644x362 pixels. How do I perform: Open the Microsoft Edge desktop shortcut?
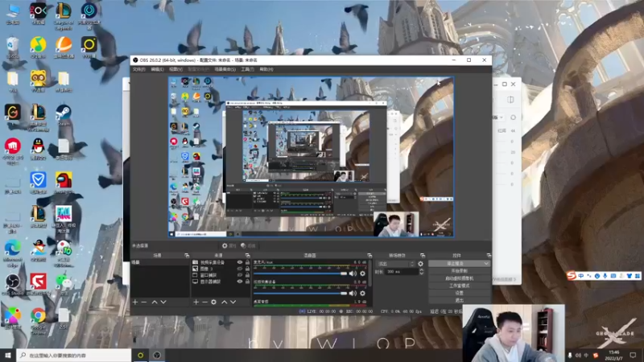point(12,251)
